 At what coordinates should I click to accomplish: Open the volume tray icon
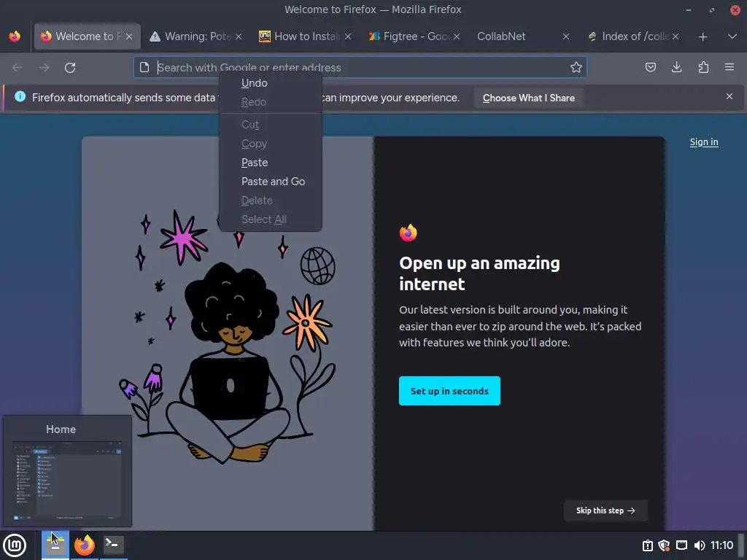(700, 545)
